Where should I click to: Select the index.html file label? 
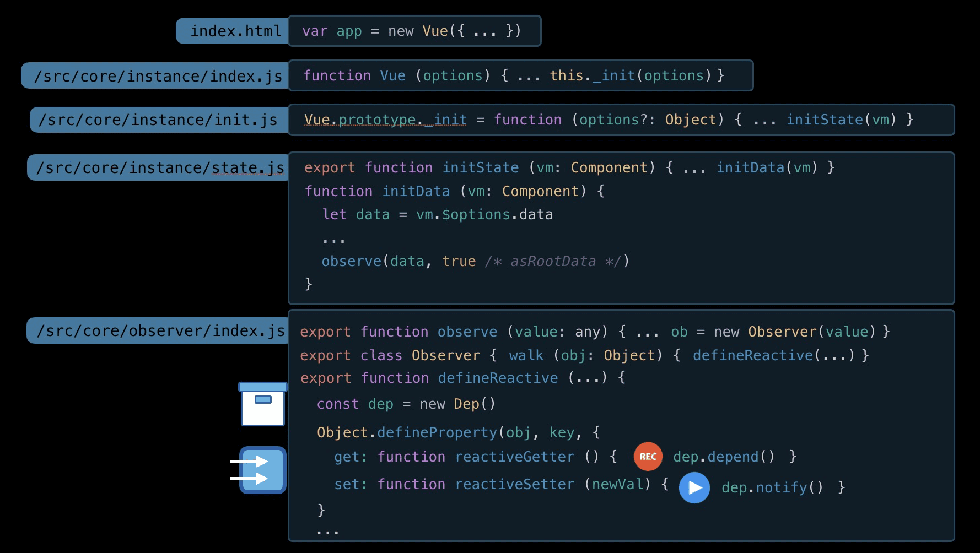click(x=232, y=31)
